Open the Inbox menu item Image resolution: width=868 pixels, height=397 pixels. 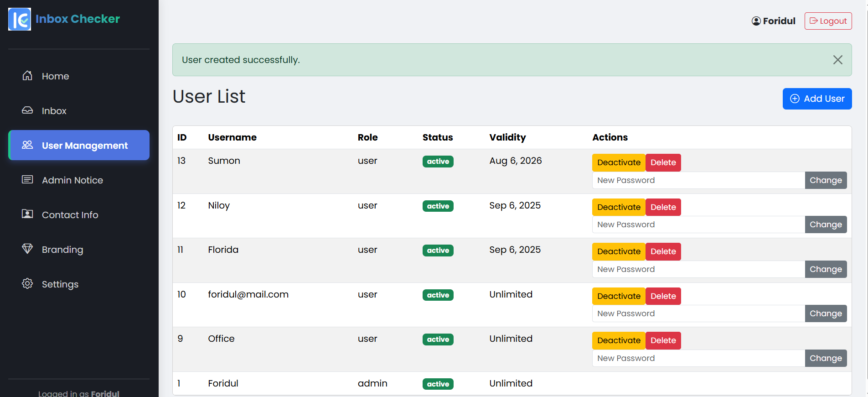coord(79,111)
